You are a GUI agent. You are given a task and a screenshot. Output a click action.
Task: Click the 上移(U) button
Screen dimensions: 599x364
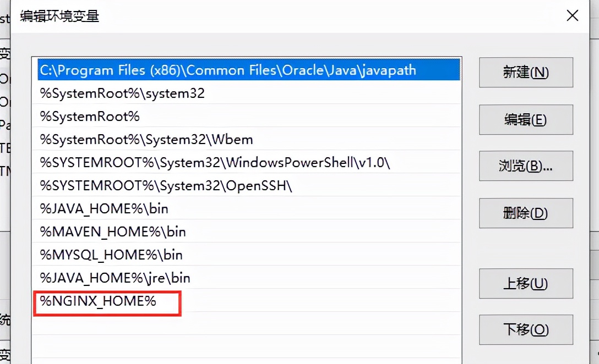(525, 284)
